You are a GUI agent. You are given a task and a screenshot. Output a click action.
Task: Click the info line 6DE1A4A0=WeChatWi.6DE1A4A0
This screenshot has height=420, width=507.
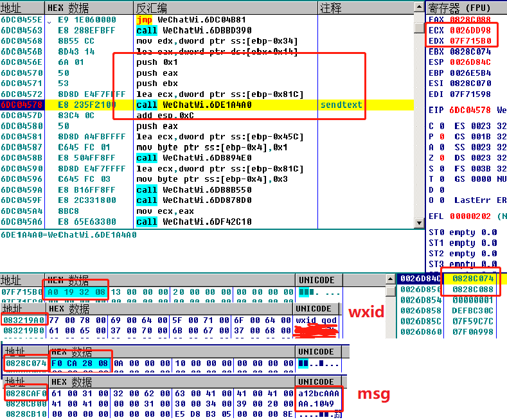[69, 235]
